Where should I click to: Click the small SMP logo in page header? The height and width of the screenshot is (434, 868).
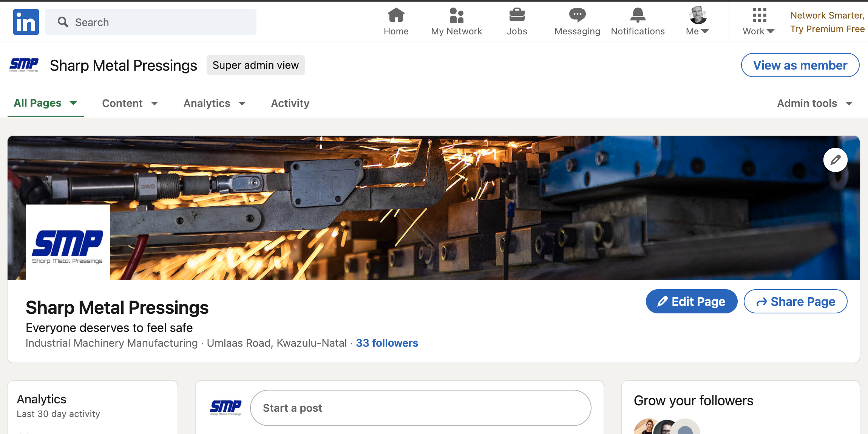(24, 65)
